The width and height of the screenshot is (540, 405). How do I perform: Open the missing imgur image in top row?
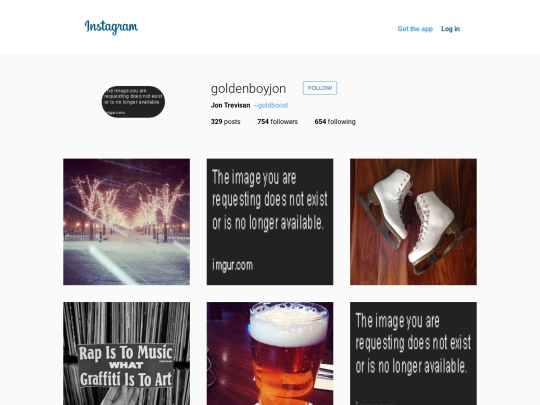click(270, 222)
